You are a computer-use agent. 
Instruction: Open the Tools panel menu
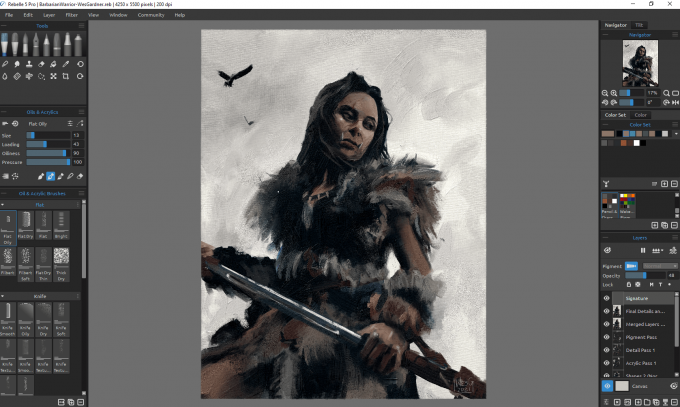tap(81, 26)
